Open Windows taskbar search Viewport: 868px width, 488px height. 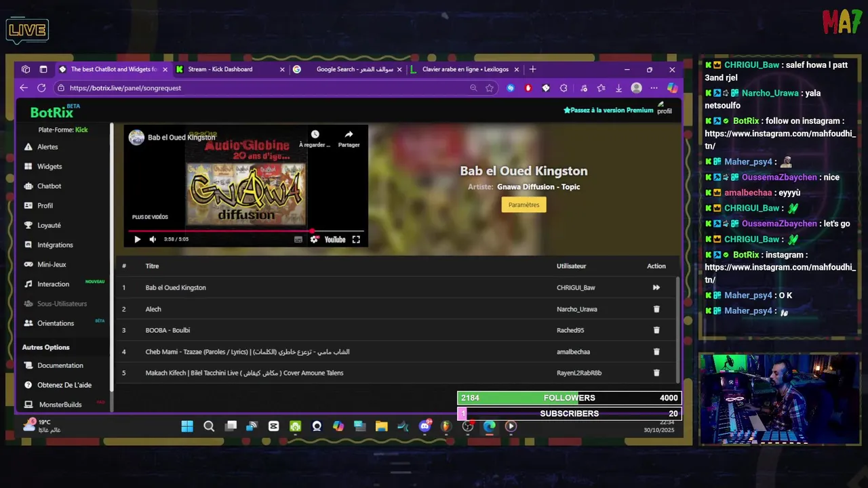209,426
